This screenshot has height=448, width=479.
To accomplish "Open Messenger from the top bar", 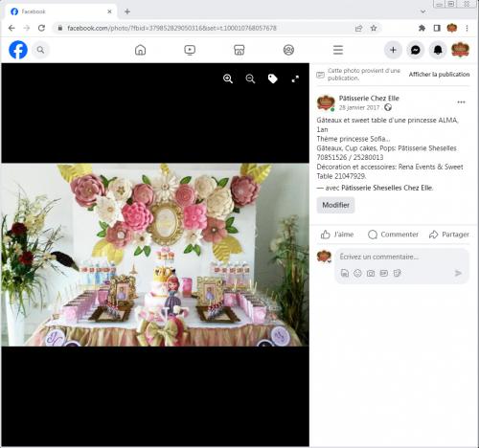I will click(x=416, y=50).
